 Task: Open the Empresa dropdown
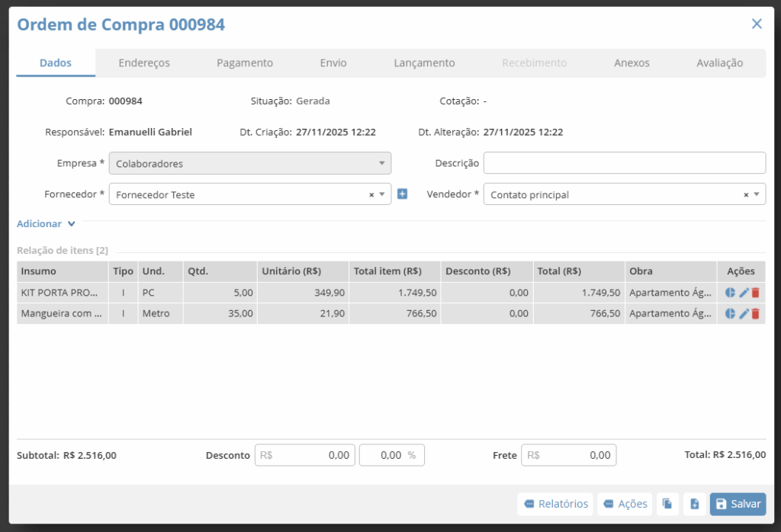tap(250, 163)
